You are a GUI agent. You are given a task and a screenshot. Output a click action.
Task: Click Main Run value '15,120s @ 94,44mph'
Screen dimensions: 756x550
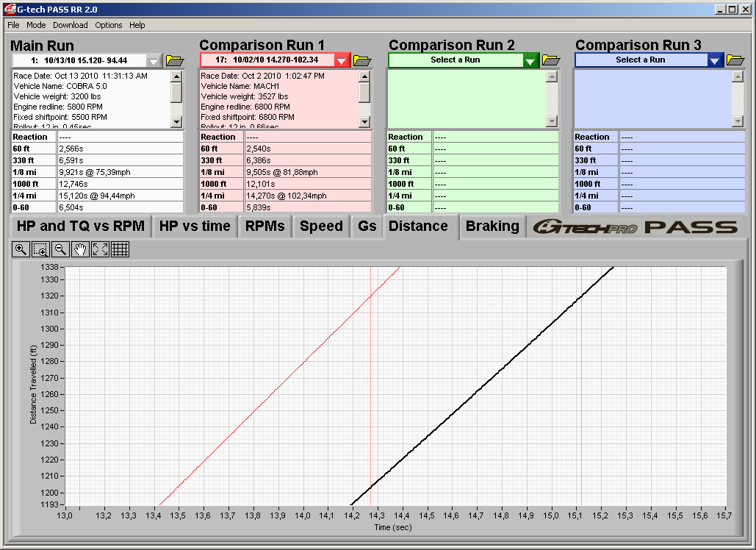97,196
